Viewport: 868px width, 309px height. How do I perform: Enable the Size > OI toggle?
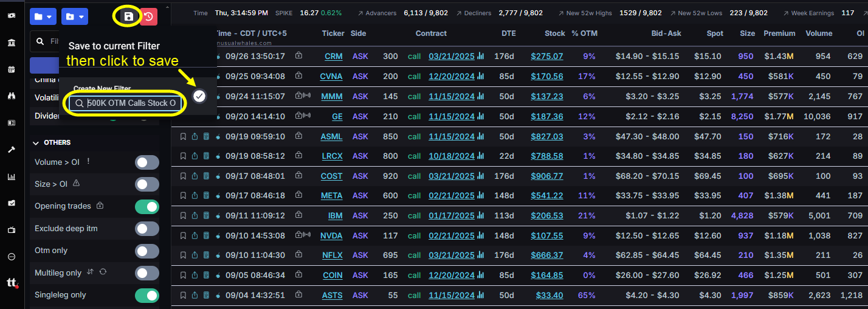147,184
